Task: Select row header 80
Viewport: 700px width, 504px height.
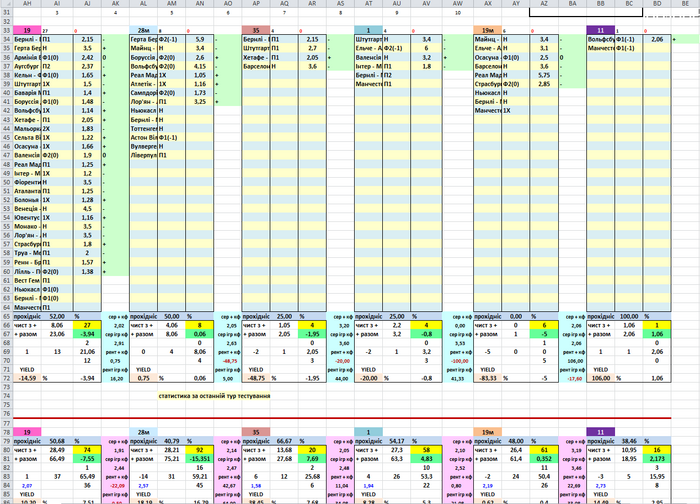Action: tap(6, 450)
